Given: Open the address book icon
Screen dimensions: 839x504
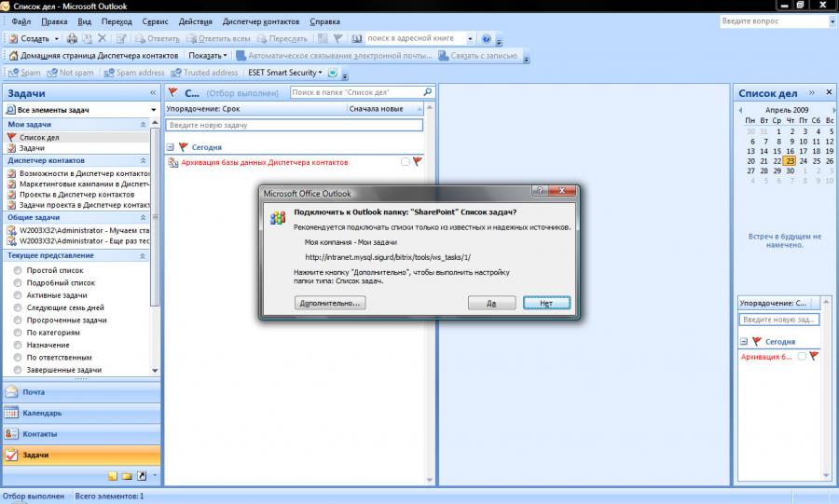Looking at the screenshot, I should coord(357,38).
